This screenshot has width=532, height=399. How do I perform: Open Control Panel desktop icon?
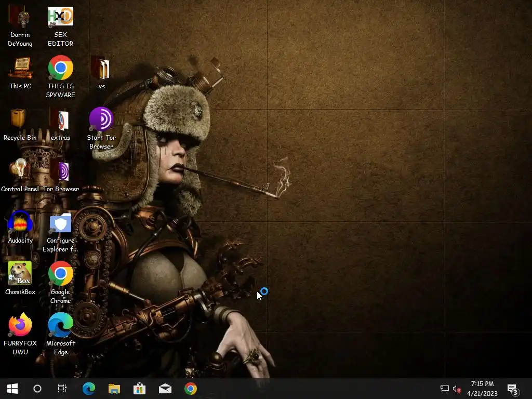click(20, 176)
